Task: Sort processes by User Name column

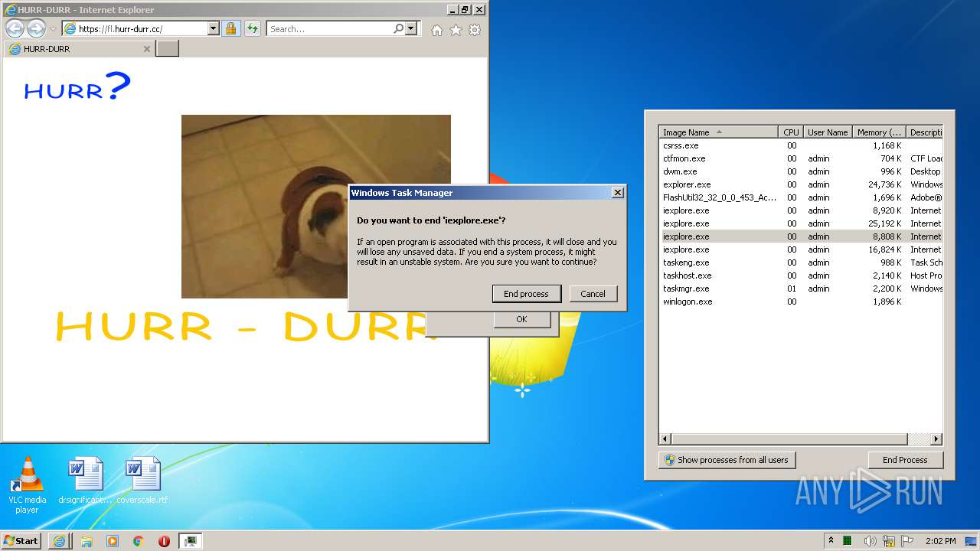Action: point(828,132)
